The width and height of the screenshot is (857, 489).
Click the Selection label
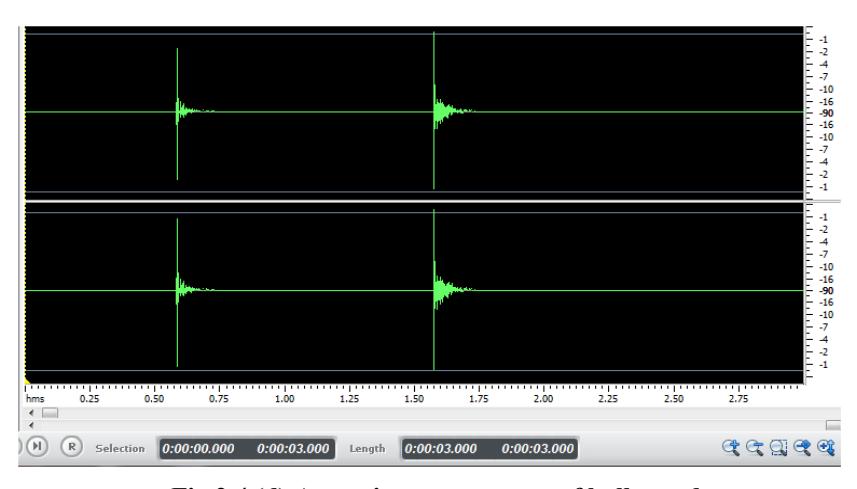tap(120, 449)
